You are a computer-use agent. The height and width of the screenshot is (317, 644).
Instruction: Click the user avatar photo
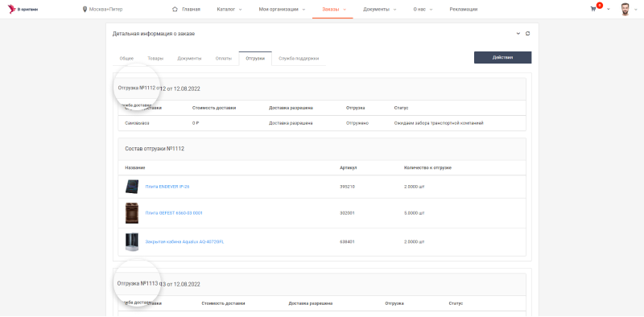625,9
